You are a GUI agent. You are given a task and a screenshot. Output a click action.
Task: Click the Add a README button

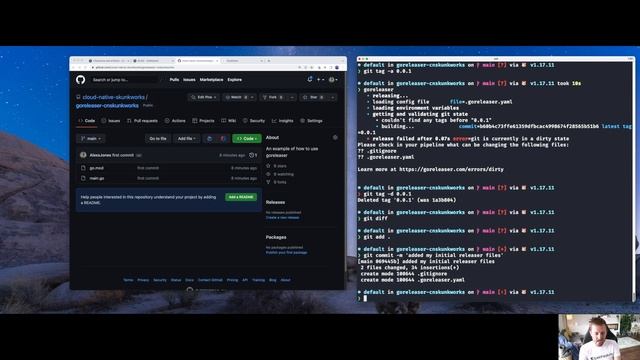click(x=241, y=197)
